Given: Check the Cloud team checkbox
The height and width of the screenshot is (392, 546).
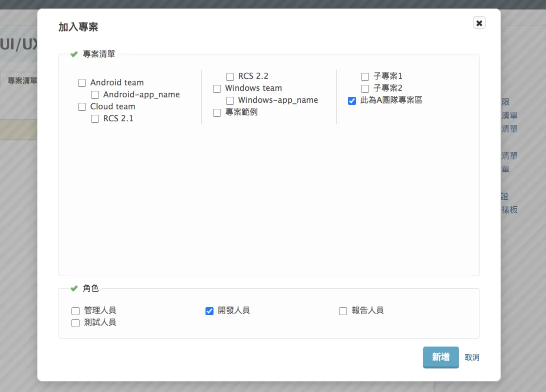Looking at the screenshot, I should pyautogui.click(x=82, y=107).
